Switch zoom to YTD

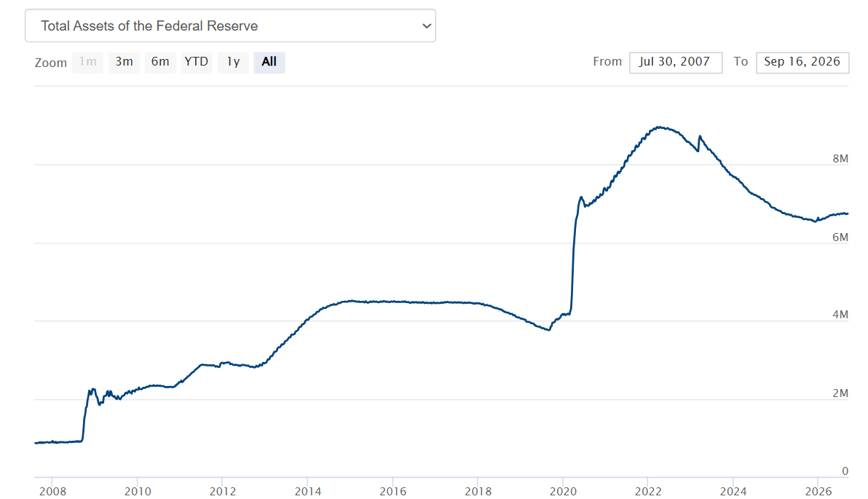[x=197, y=62]
